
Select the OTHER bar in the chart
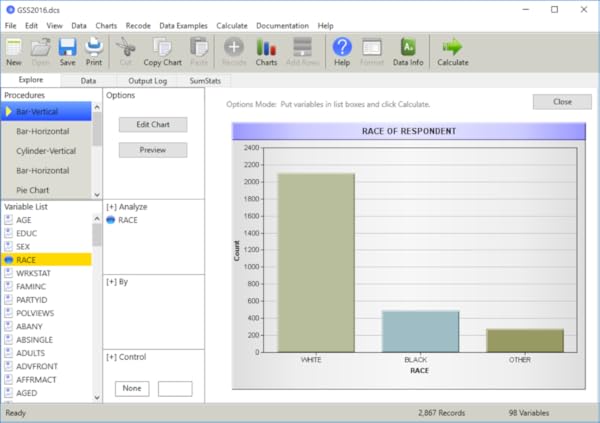coord(525,341)
